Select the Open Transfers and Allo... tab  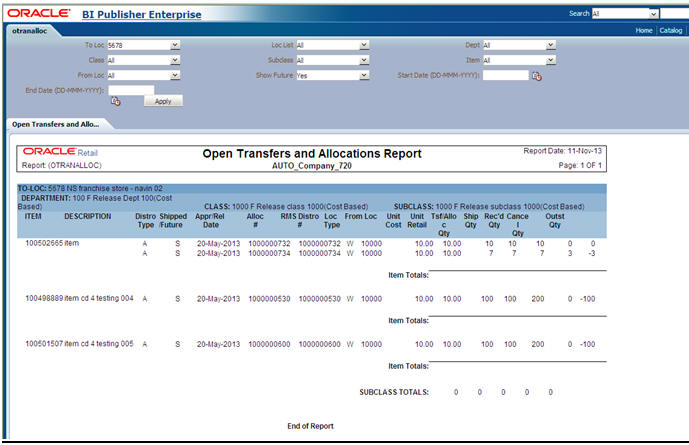pos(55,124)
